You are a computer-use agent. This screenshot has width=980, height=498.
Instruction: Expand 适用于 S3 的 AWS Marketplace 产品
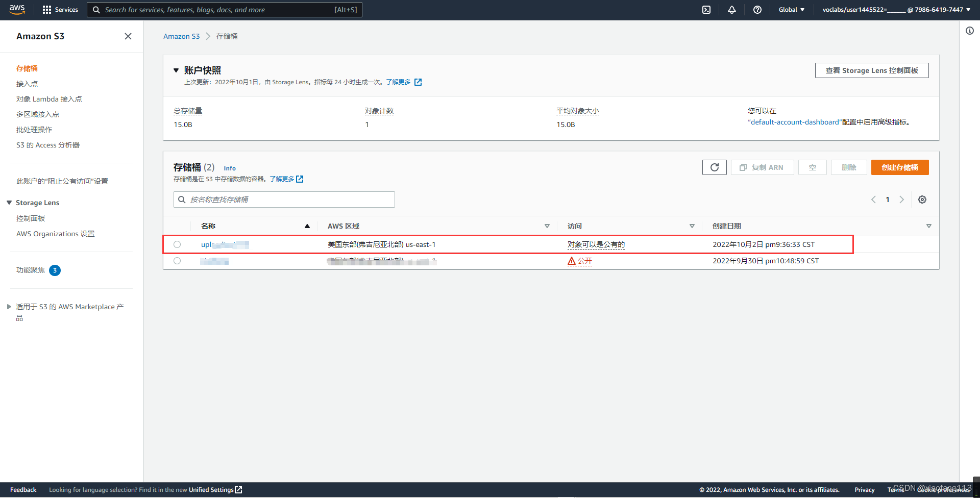[9, 307]
